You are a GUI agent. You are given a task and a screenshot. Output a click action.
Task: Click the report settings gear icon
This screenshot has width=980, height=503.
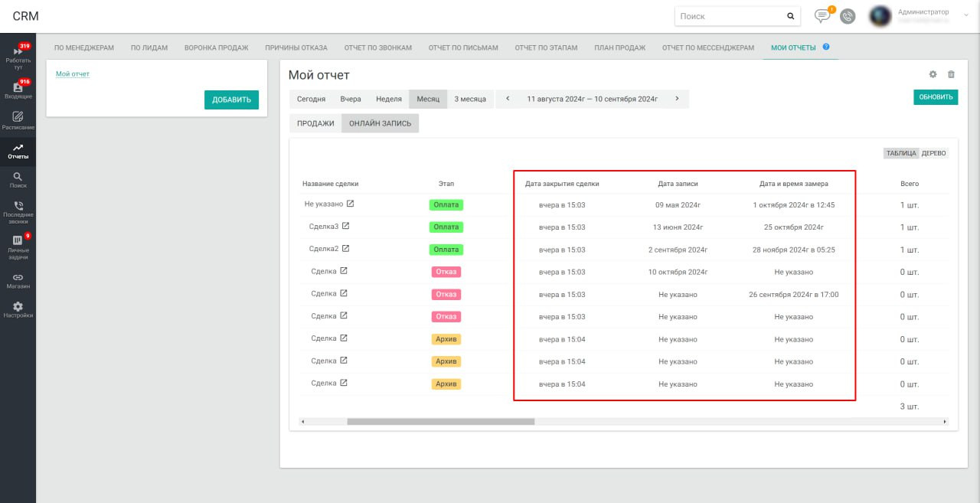point(933,74)
